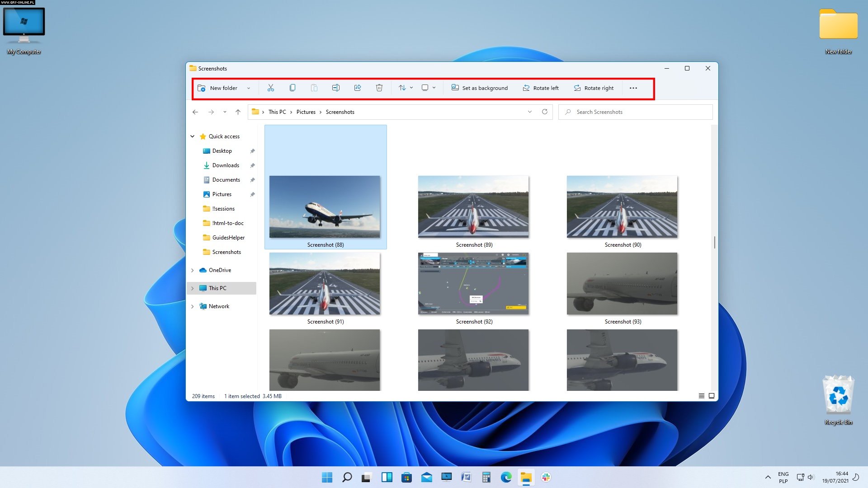
Task: Click the Rename icon in toolbar
Action: [335, 88]
